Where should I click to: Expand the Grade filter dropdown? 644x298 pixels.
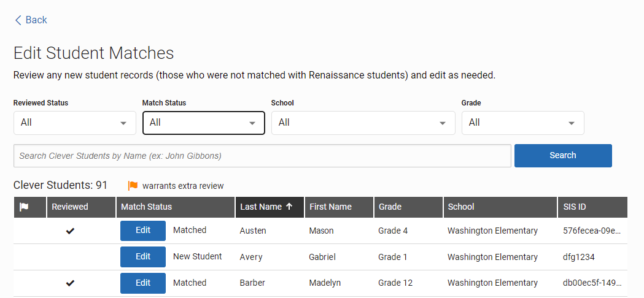point(523,123)
